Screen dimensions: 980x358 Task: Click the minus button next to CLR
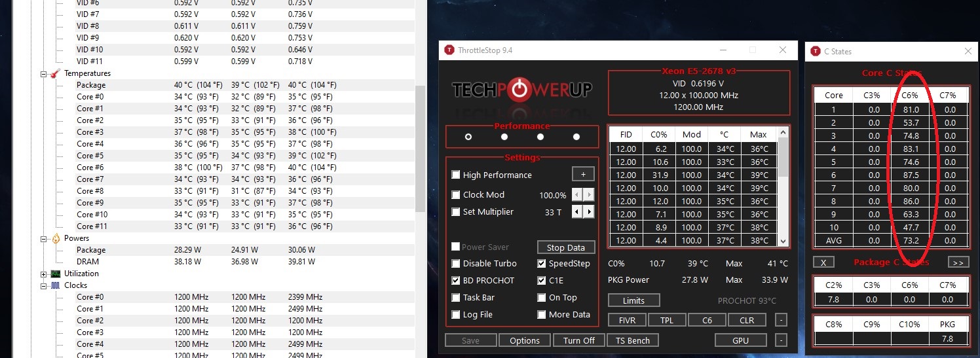point(780,320)
